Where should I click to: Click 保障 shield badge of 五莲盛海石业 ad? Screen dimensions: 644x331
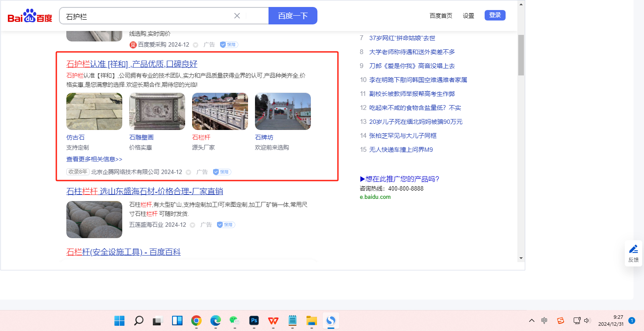(x=225, y=225)
